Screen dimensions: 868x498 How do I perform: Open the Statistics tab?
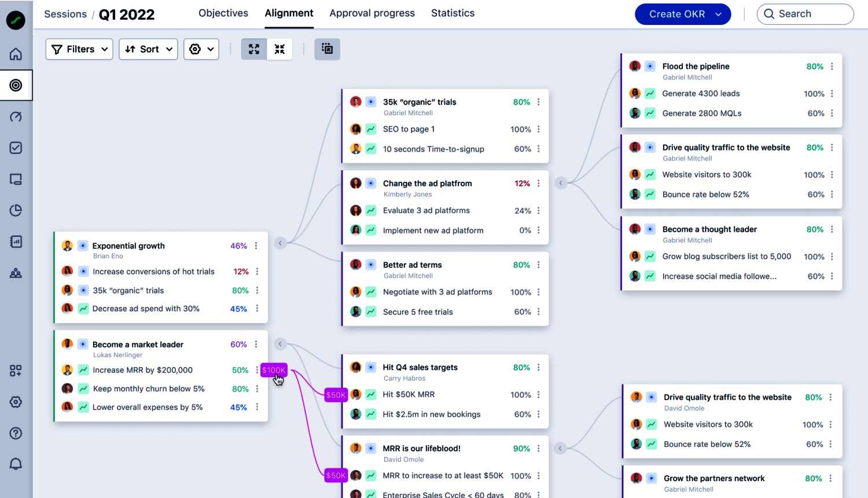click(x=453, y=13)
